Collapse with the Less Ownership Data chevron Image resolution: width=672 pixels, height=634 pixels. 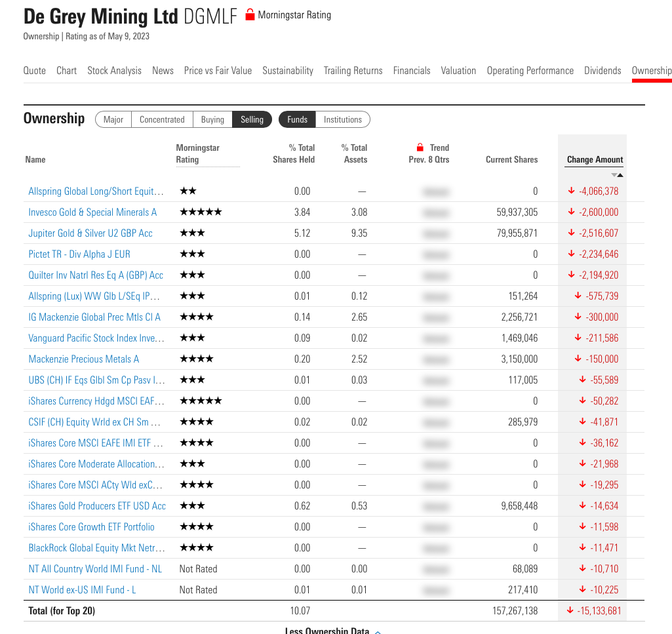point(378,631)
